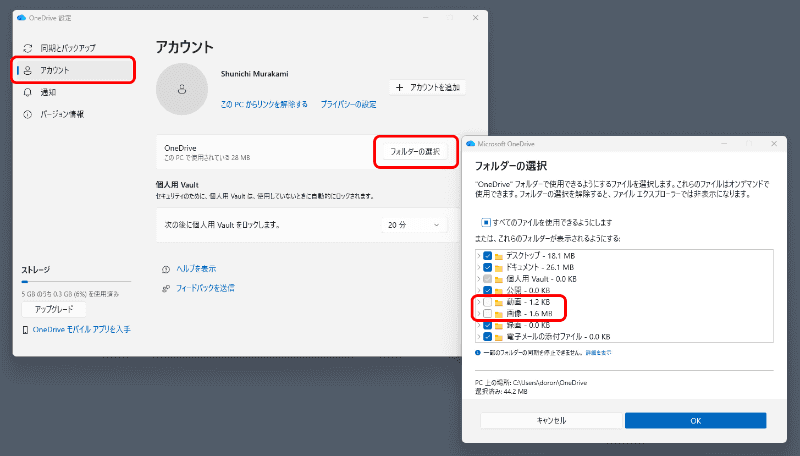Check the 画像 folder checkbox
The height and width of the screenshot is (456, 800).
coord(487,313)
